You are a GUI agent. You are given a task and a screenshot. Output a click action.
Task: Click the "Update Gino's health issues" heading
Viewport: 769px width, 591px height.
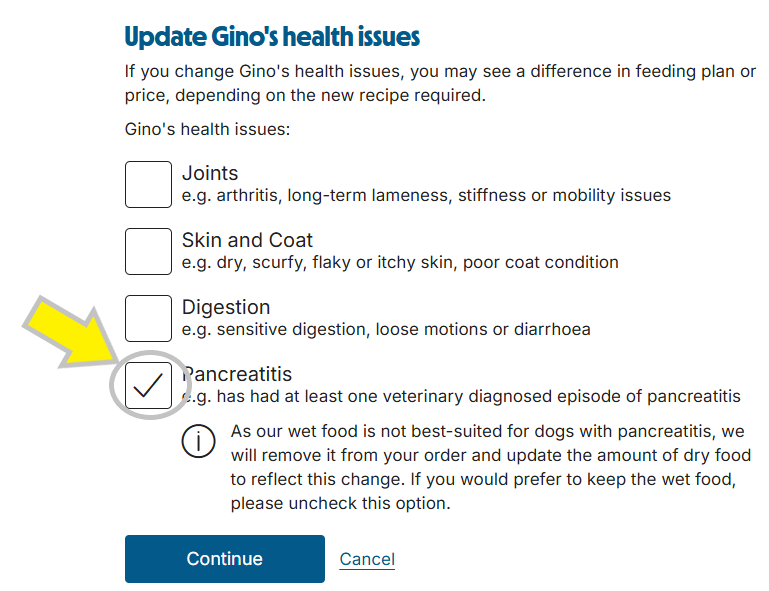(x=272, y=38)
